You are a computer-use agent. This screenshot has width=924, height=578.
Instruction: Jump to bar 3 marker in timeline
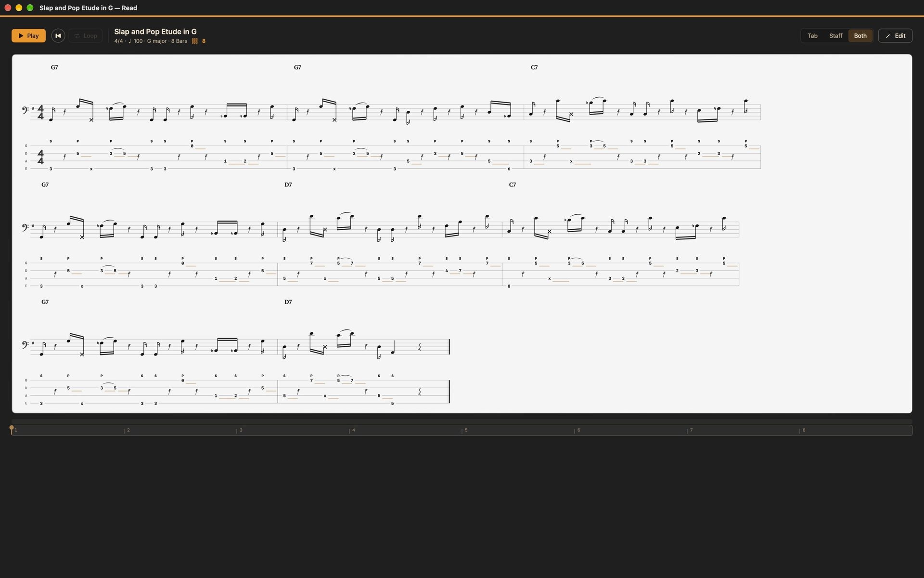tap(240, 430)
